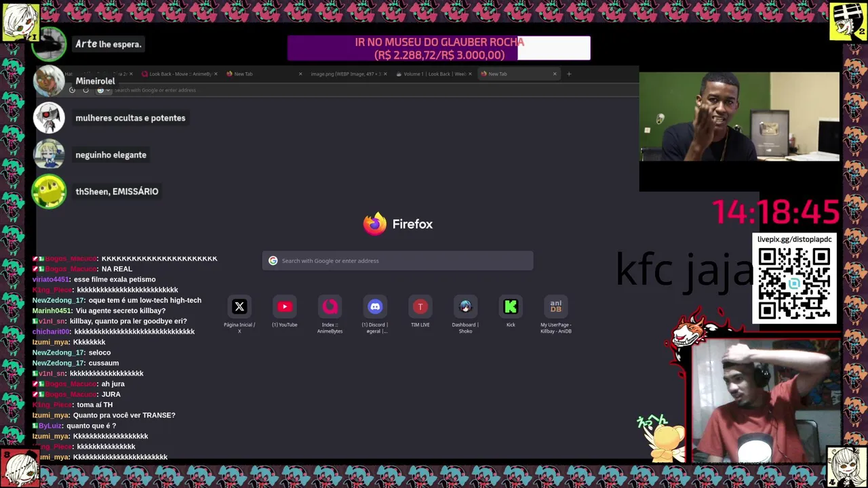This screenshot has width=868, height=488.
Task: Click chat message 'esse filme exala petismo'
Action: tap(114, 279)
